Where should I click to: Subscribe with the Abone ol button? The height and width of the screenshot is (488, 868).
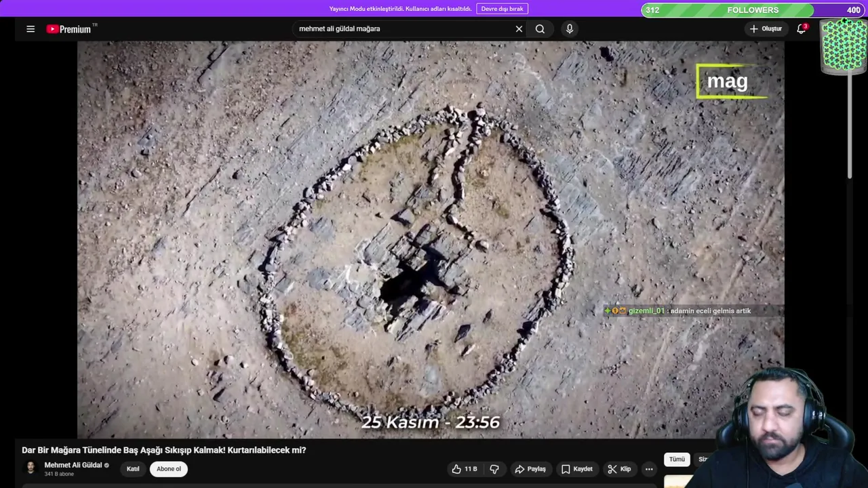point(169,469)
